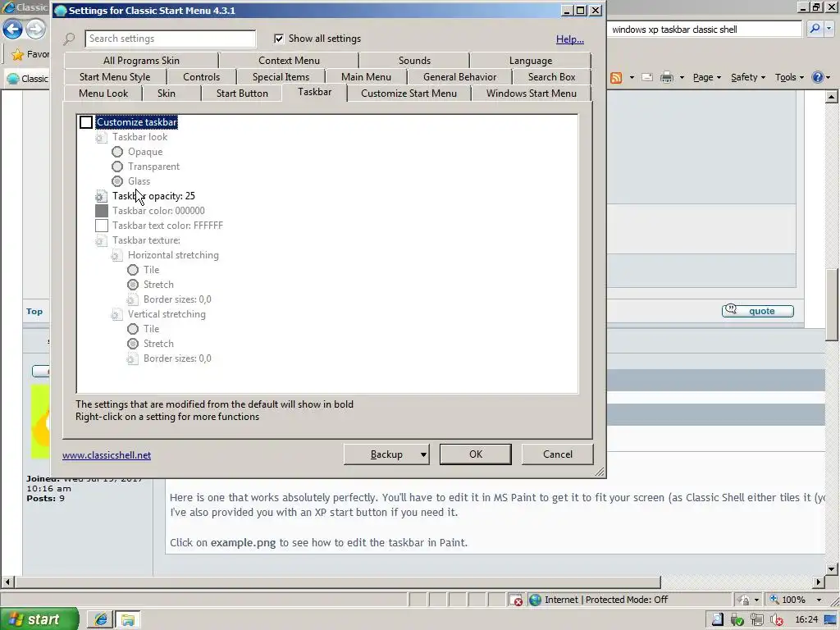
Task: Open the Page menu in Internet Explorer
Action: (x=706, y=77)
